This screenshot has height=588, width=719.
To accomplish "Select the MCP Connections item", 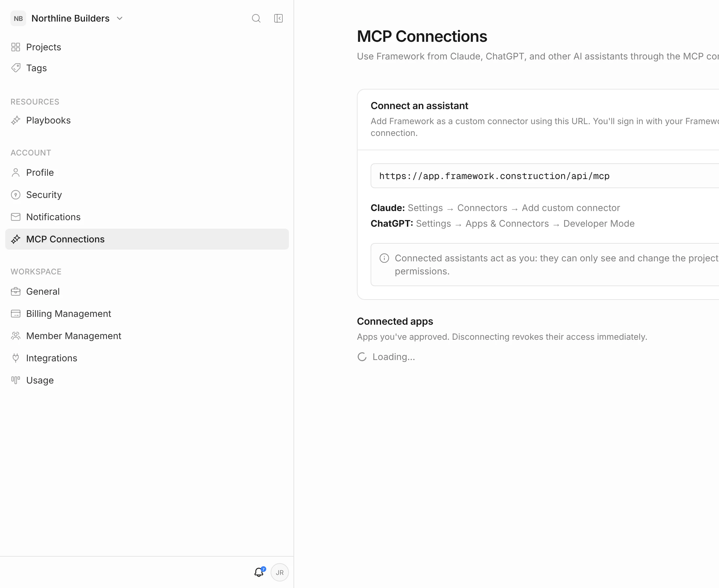I will [147, 239].
